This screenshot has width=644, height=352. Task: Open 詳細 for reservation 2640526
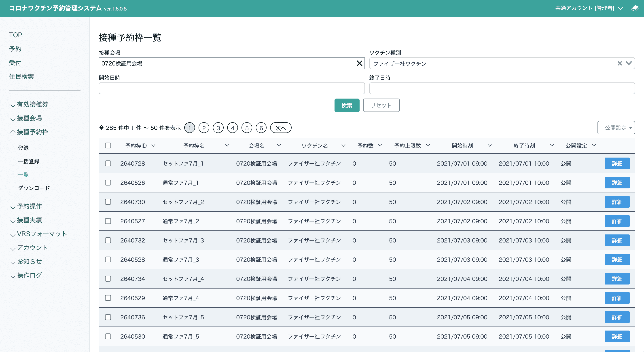[617, 183]
